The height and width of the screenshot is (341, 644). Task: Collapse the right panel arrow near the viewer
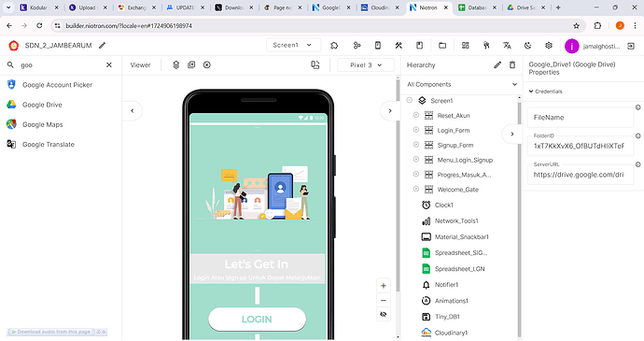pos(390,110)
